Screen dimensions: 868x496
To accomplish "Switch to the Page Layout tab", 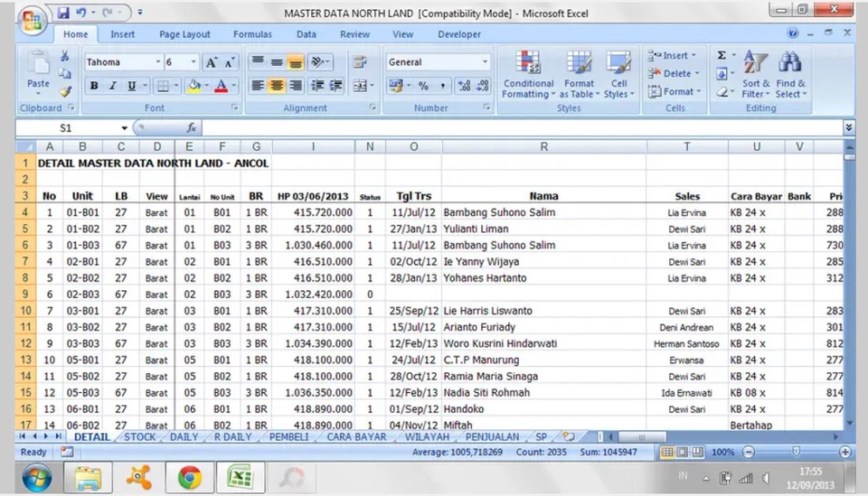I will 184,34.
